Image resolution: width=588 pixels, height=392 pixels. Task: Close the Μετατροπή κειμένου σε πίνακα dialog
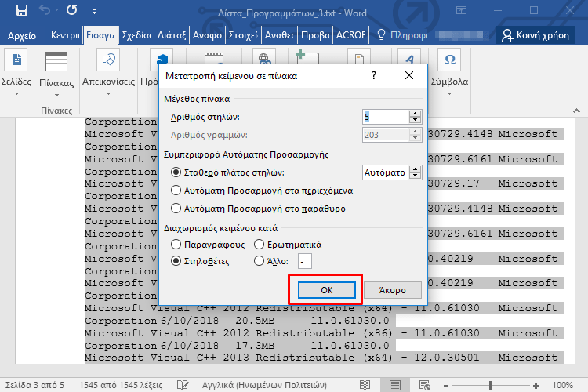(409, 75)
